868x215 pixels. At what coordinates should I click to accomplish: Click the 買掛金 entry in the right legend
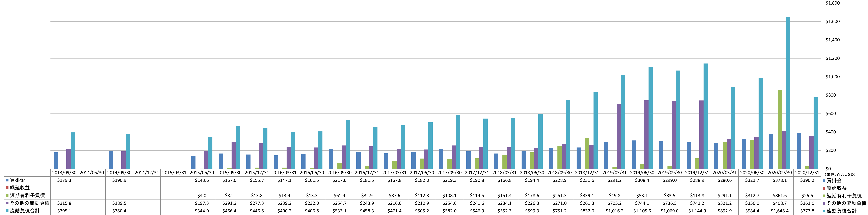pos(834,181)
